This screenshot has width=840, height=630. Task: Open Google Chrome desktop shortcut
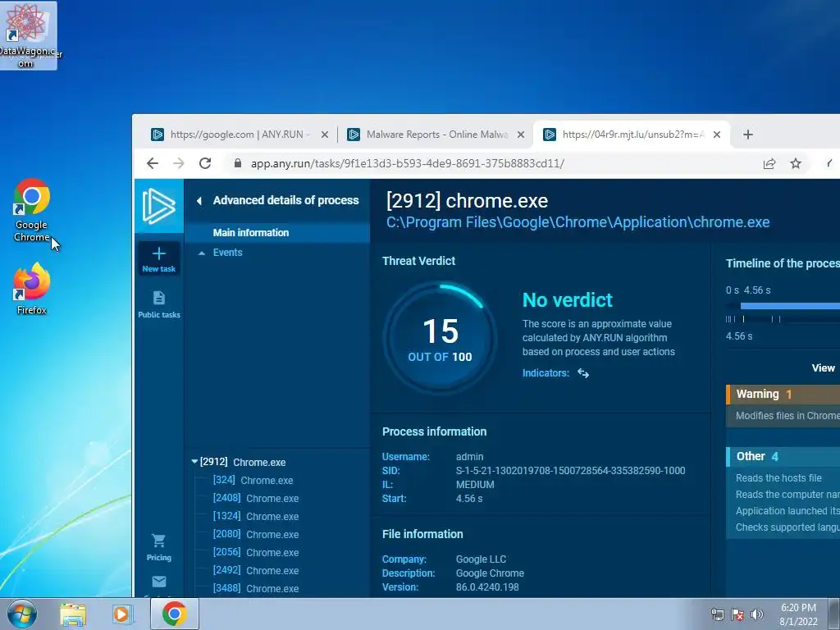click(x=32, y=210)
